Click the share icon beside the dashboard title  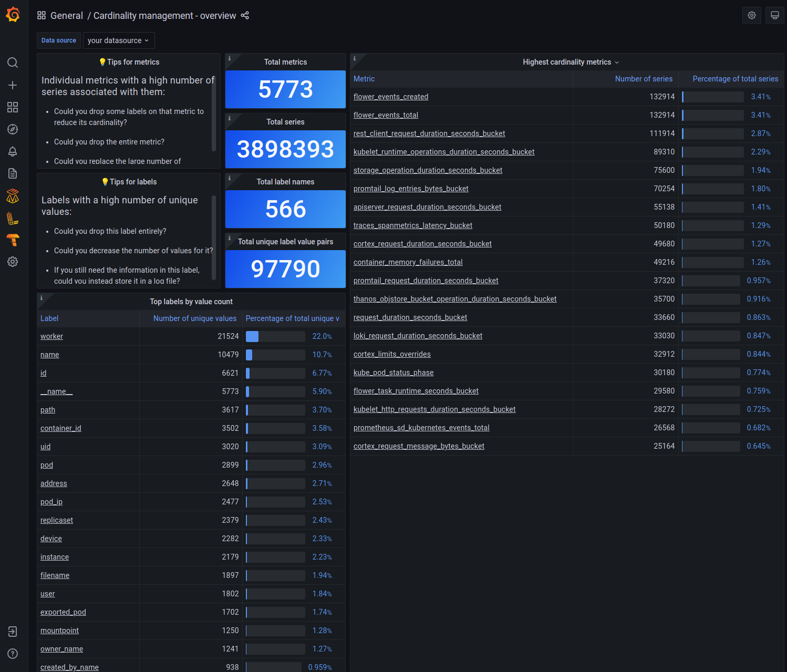click(245, 16)
